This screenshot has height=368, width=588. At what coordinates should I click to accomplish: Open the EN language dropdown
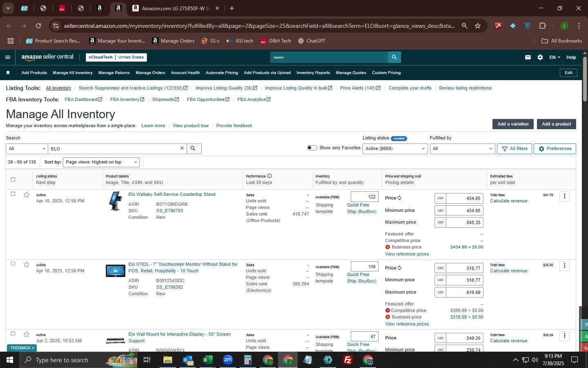click(555, 57)
